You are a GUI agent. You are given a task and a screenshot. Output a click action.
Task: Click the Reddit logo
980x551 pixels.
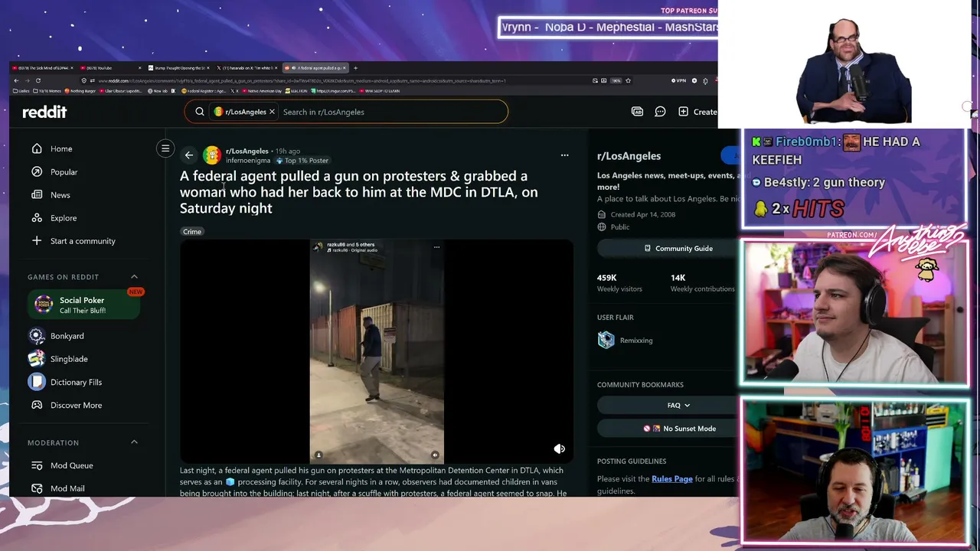[44, 112]
